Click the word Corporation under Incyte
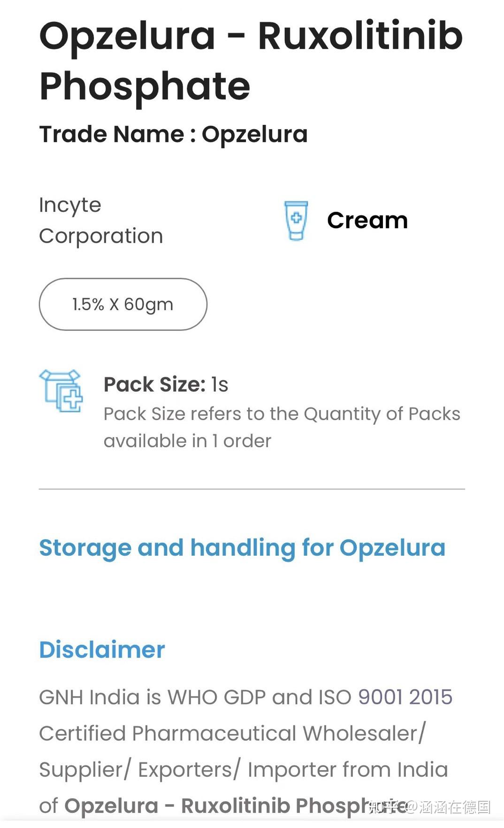The height and width of the screenshot is (828, 504). 101,236
